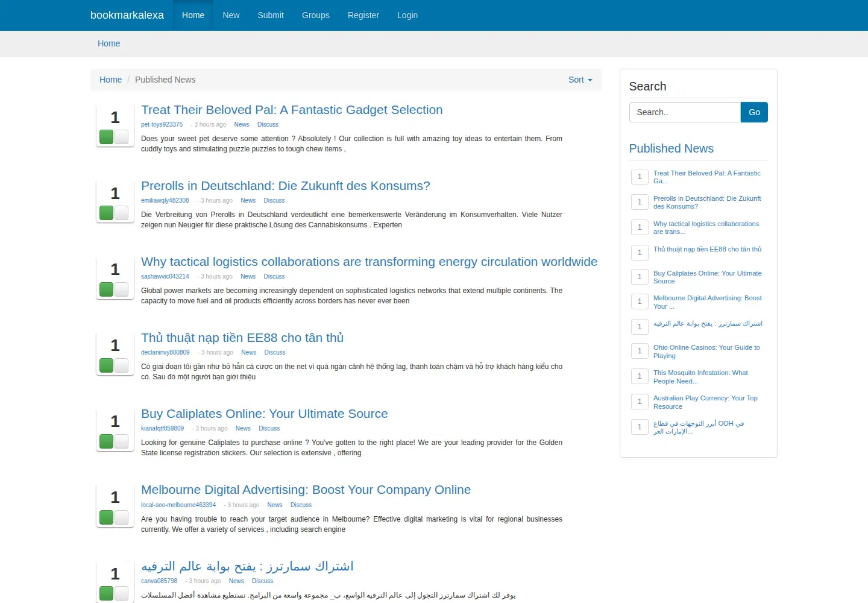
Task: Open 'Treat Their Beloved Pal' article title
Action: point(292,110)
